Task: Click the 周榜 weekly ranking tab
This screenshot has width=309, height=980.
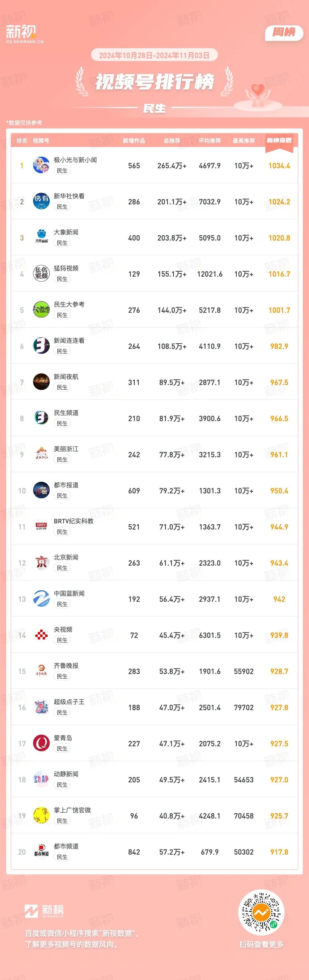Action: (x=284, y=32)
